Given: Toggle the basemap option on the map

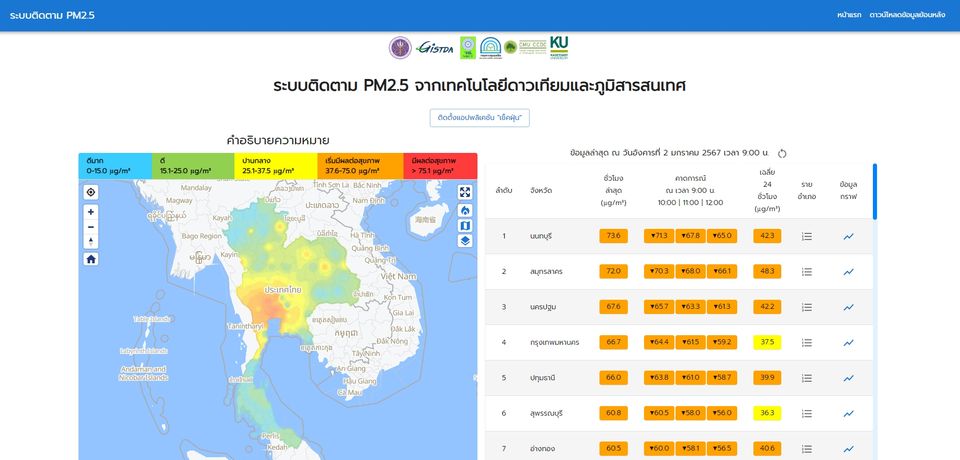Looking at the screenshot, I should (465, 225).
